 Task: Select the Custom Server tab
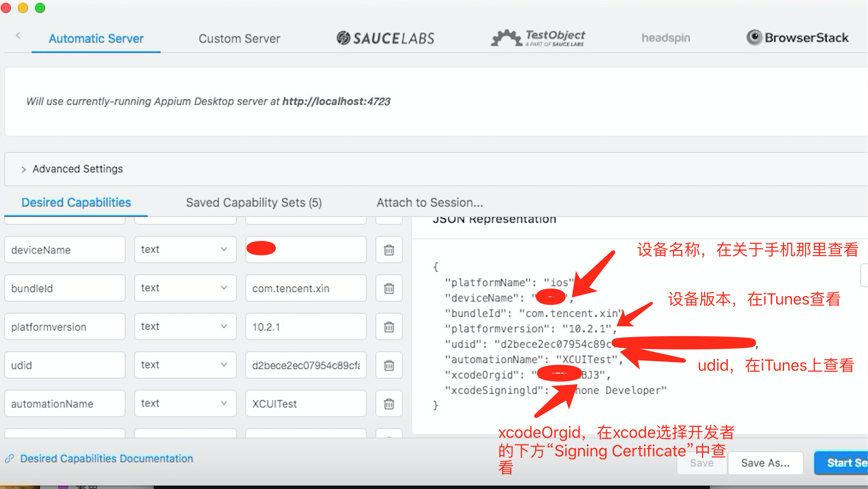point(238,38)
